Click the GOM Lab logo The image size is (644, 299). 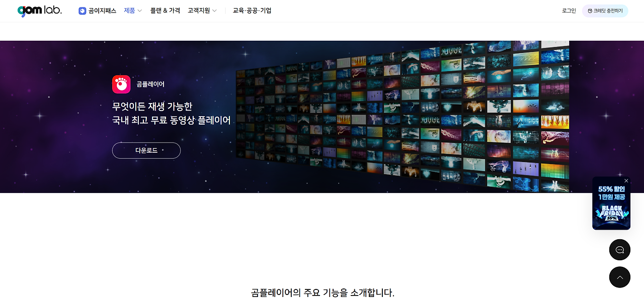tap(39, 11)
